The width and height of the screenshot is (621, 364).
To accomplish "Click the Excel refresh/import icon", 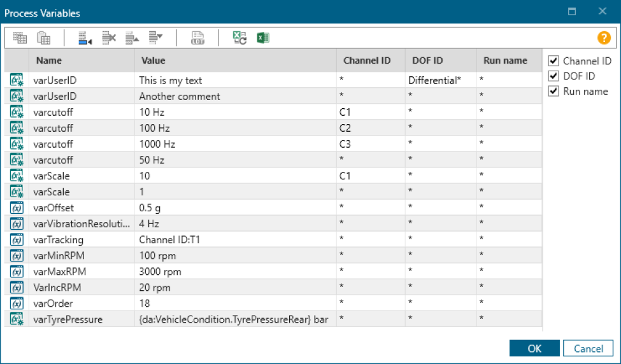I will click(x=239, y=38).
